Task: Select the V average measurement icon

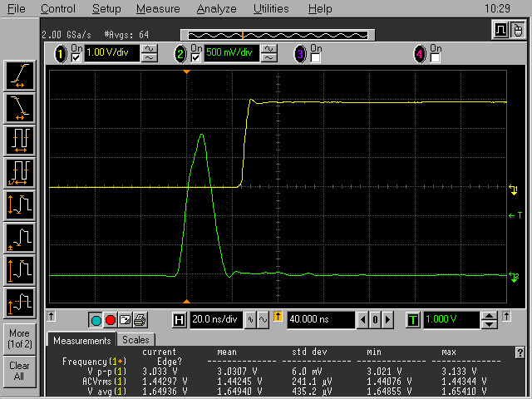Action: tap(20, 303)
